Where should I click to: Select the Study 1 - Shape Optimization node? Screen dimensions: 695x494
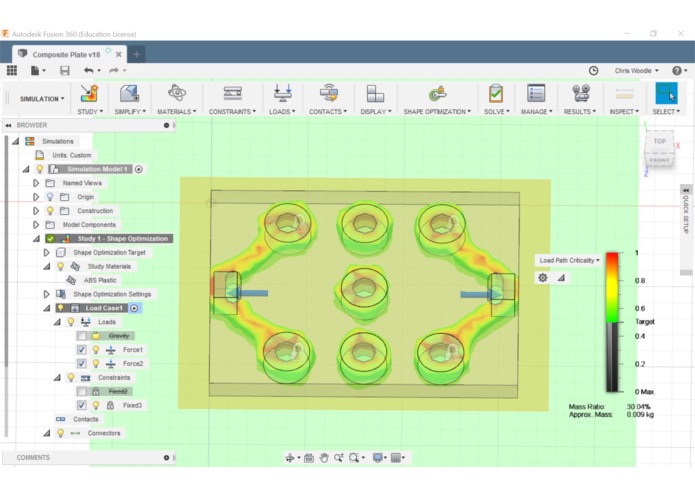[x=123, y=238]
